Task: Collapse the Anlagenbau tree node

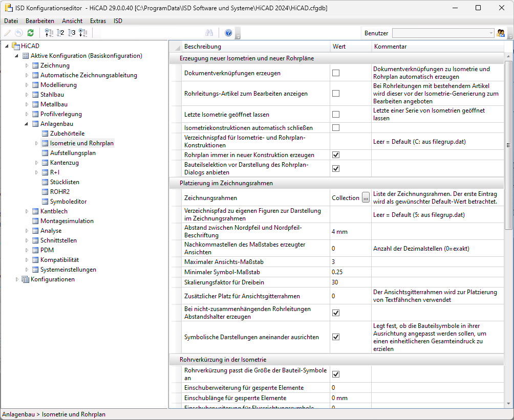Action: 27,124
